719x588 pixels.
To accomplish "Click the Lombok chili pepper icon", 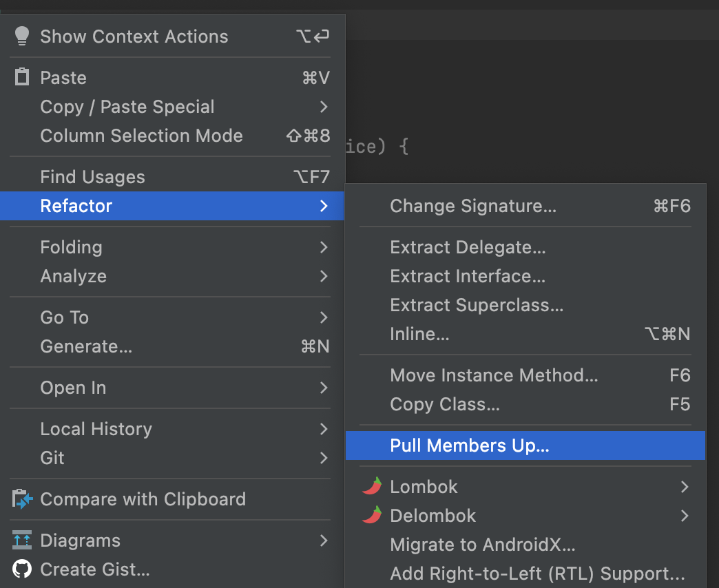I will [372, 487].
